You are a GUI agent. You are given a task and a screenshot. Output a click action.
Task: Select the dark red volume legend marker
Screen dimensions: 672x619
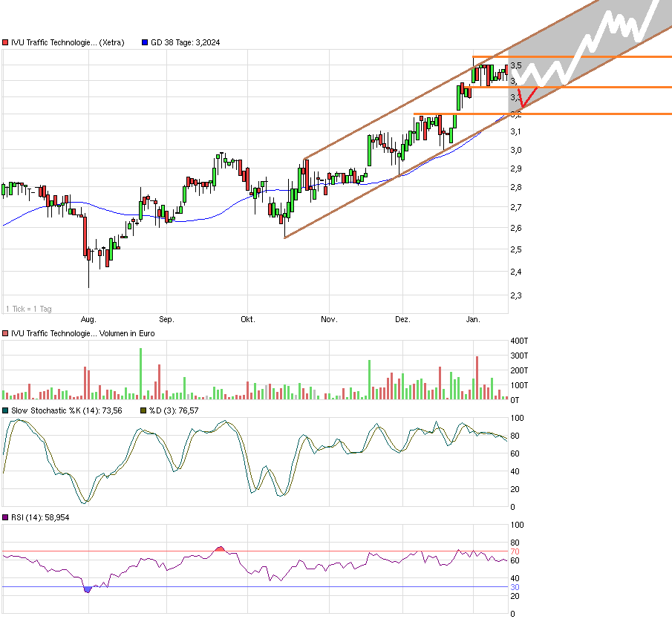pos(5,333)
